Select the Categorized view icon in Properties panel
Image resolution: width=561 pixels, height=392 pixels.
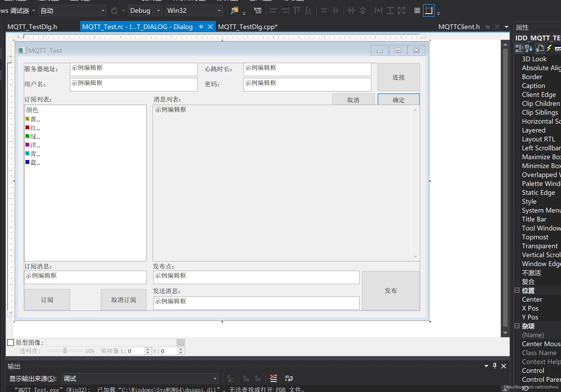[x=519, y=48]
